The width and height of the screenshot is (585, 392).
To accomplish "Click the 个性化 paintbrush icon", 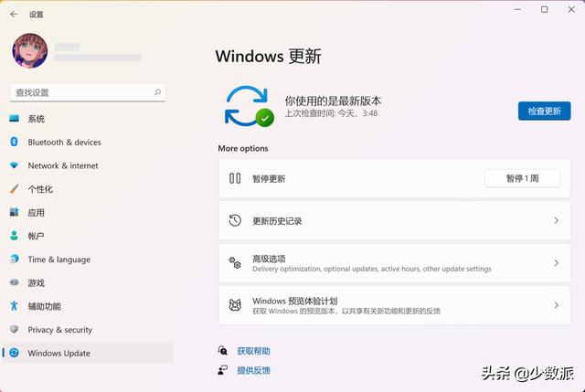I will pos(15,189).
